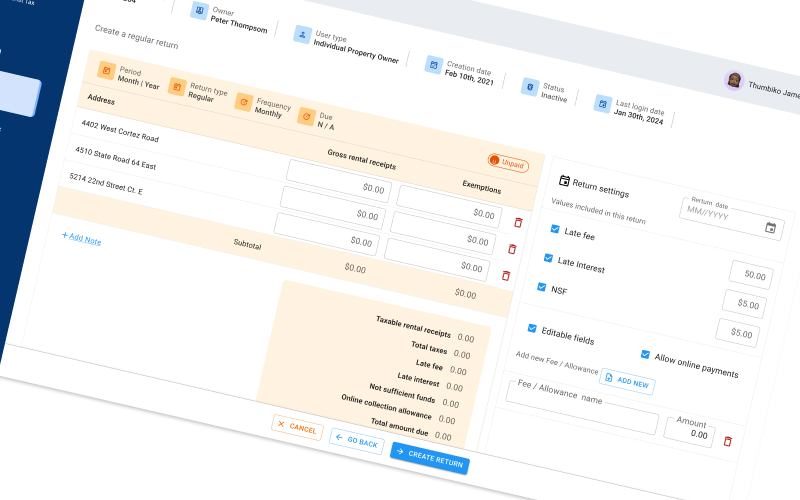
Task: Click 'Online collection allowance' summary line
Action: coord(387,407)
